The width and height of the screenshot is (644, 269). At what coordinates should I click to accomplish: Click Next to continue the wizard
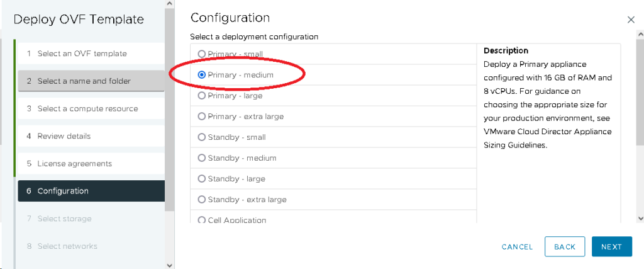tap(611, 247)
